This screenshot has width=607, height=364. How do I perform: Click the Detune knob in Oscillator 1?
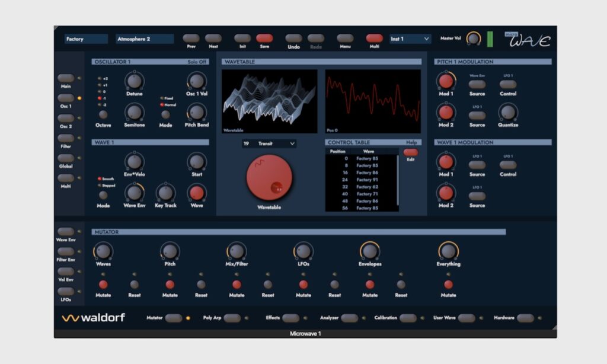point(135,81)
